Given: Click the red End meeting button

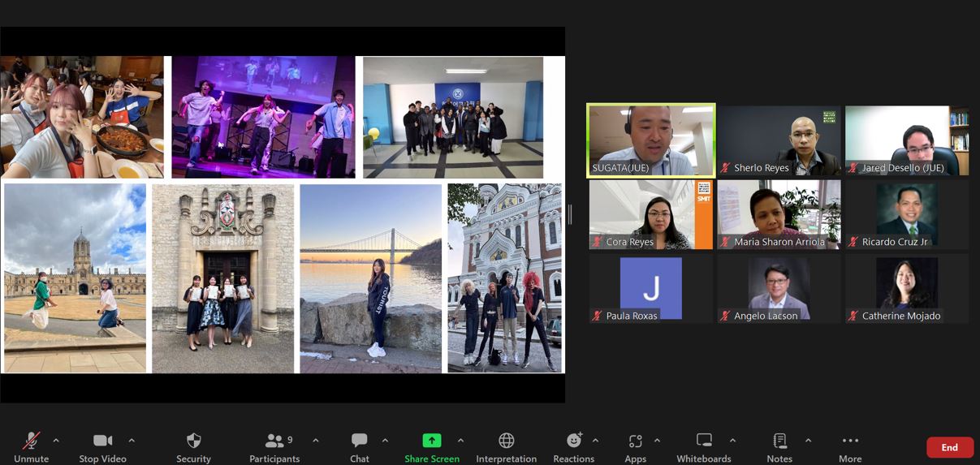Looking at the screenshot, I should (x=949, y=447).
